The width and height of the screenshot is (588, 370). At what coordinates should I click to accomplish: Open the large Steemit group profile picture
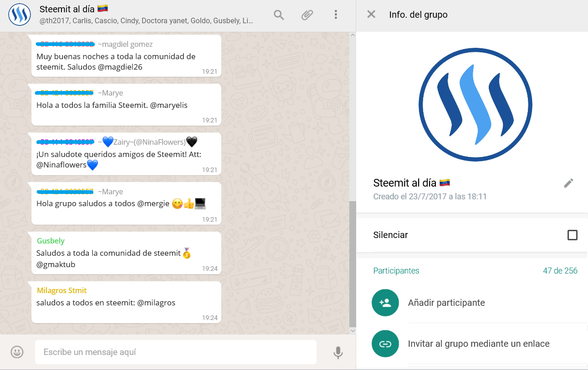click(x=476, y=105)
